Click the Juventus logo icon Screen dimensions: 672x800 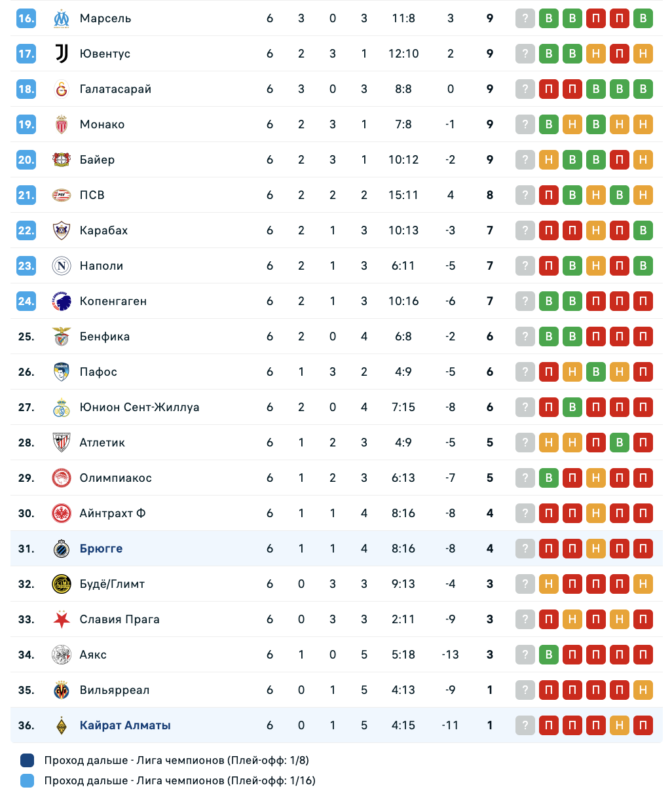[62, 54]
